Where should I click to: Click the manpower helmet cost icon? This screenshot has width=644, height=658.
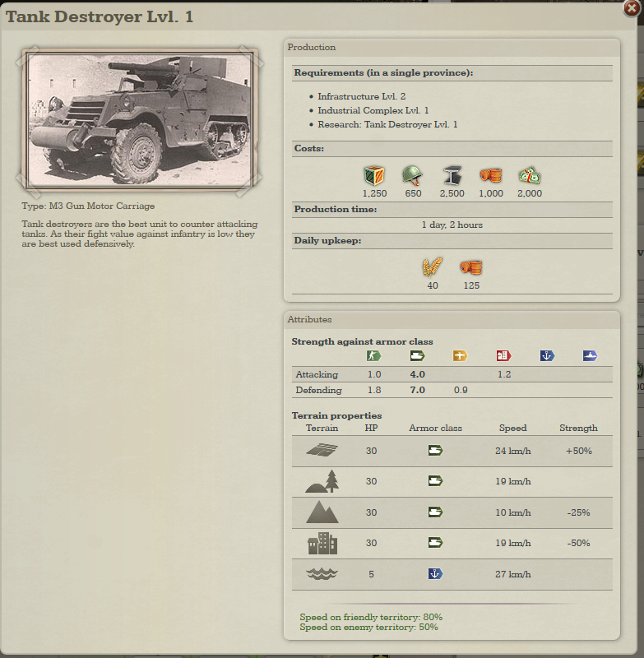[412, 175]
